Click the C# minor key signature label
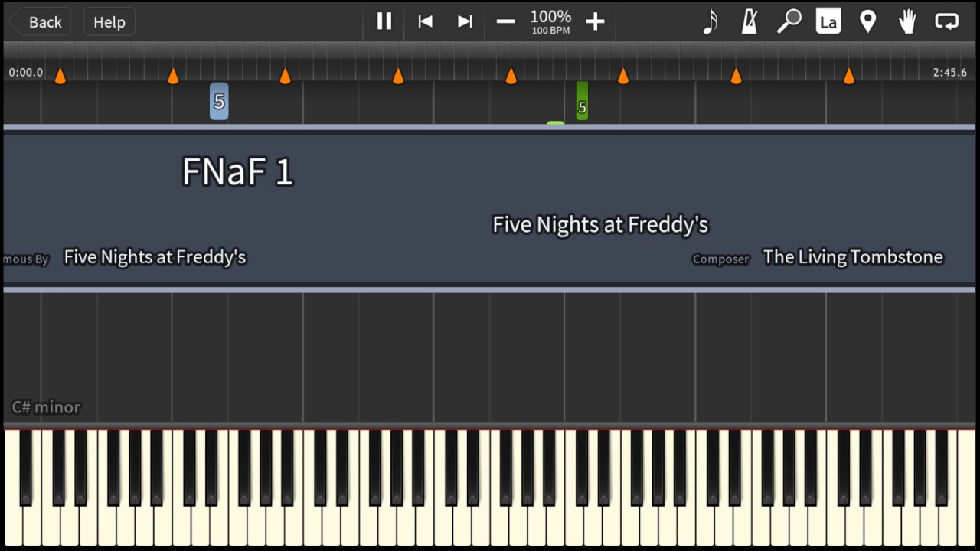Screen dimensions: 980x551 [x=46, y=407]
